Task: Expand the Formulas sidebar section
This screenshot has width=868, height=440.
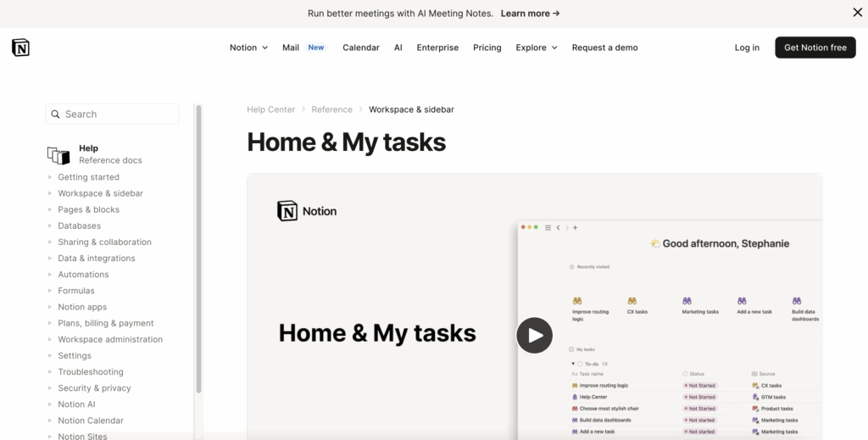Action: [x=50, y=291]
